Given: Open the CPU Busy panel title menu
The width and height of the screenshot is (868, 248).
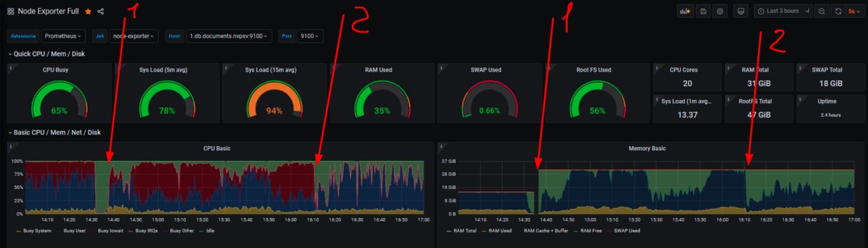Looking at the screenshot, I should pyautogui.click(x=55, y=70).
